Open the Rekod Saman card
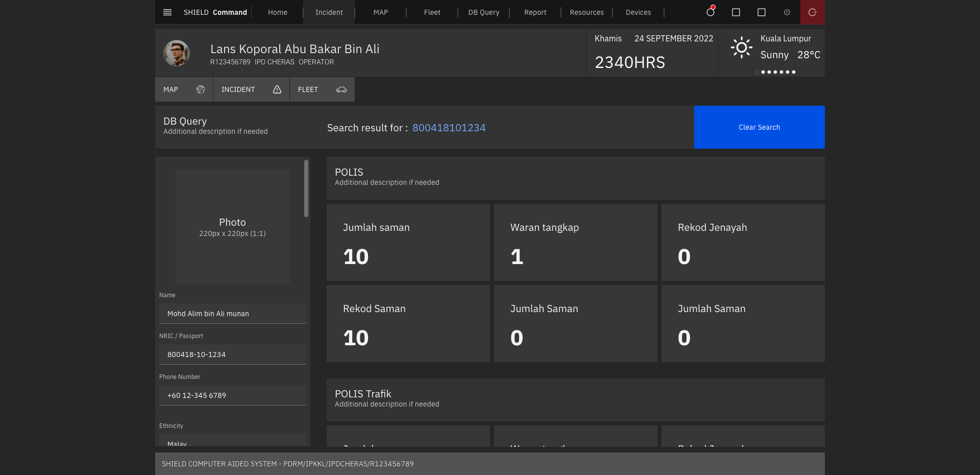The width and height of the screenshot is (980, 475). click(408, 323)
